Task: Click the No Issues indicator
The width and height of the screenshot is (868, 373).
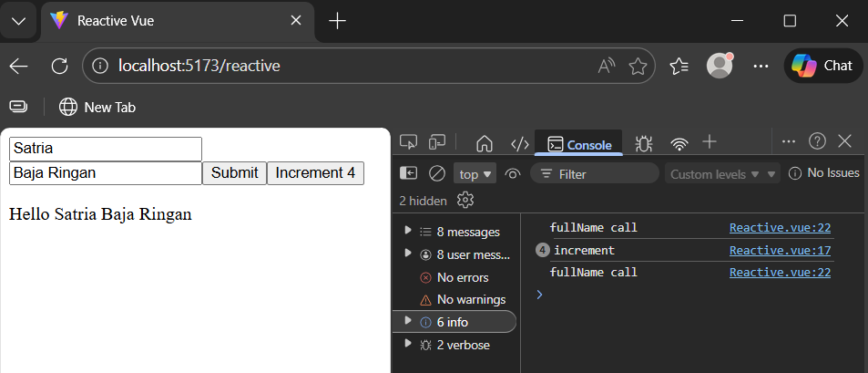Action: [x=823, y=173]
